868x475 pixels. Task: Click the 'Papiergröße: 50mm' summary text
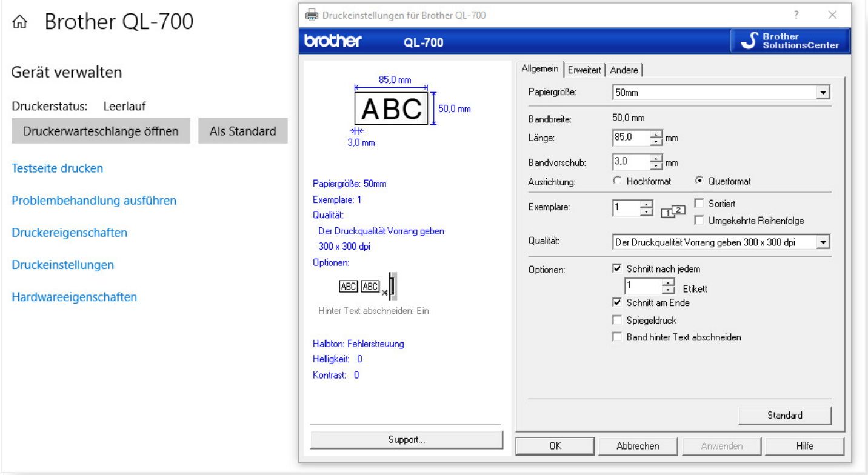point(349,184)
